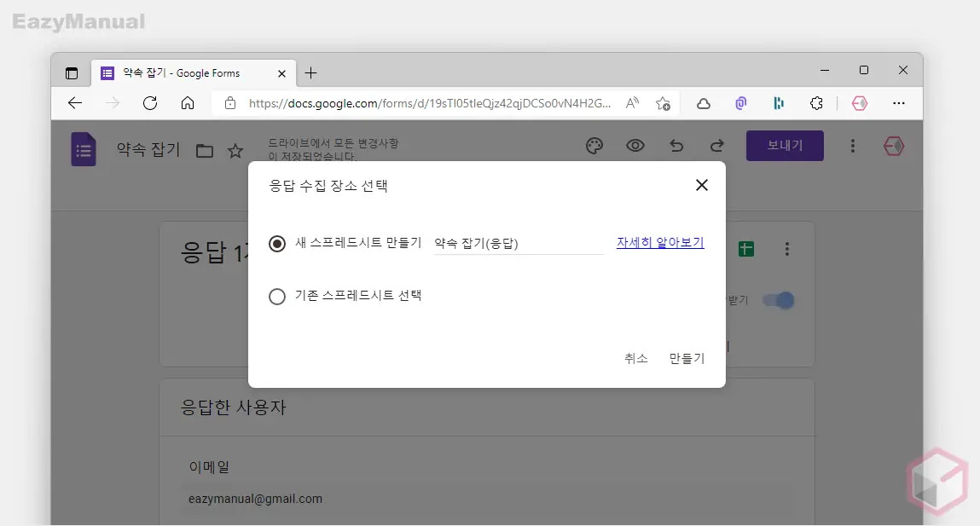
Task: Open the browser extensions puzzle icon
Action: pos(816,103)
